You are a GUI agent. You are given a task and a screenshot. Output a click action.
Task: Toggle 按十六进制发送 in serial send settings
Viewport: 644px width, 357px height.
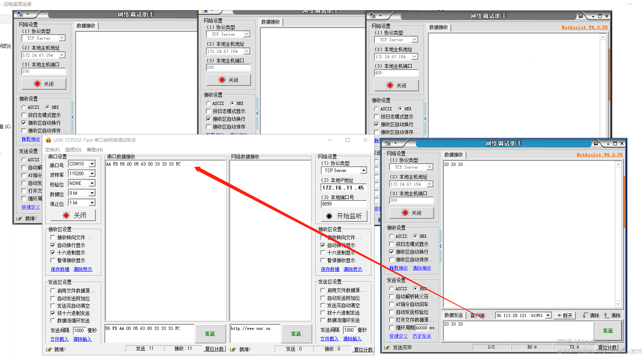click(x=53, y=313)
